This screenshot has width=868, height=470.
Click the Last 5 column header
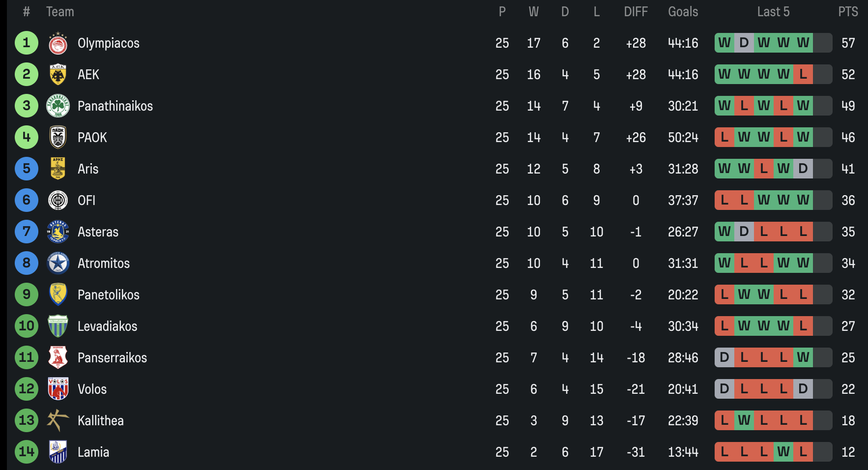773,12
